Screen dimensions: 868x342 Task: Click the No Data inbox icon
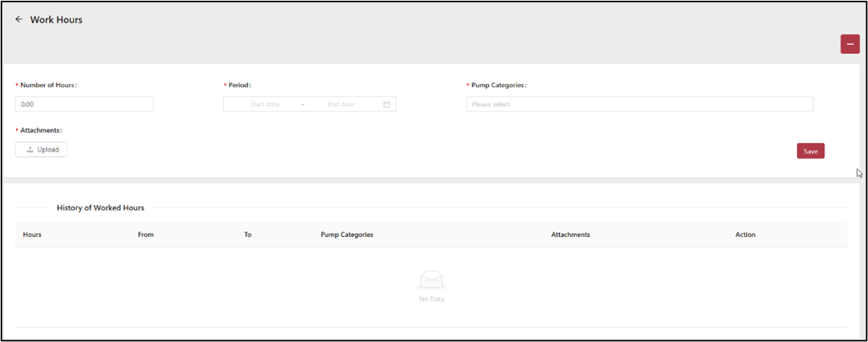click(431, 280)
